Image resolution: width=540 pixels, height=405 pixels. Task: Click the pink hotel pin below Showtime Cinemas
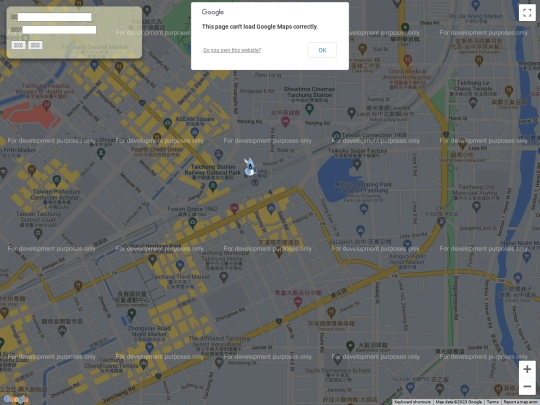pyautogui.click(x=285, y=122)
